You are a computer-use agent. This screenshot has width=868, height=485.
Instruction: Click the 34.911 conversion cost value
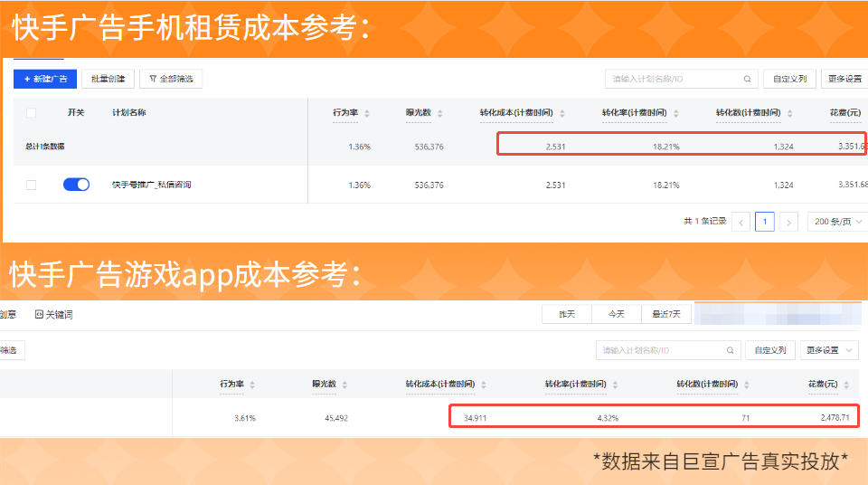pos(475,418)
